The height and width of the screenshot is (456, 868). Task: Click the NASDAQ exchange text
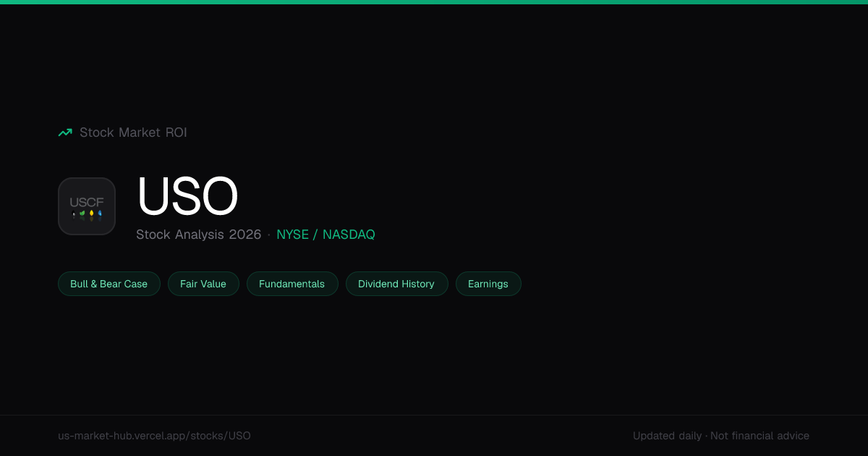[x=349, y=235]
